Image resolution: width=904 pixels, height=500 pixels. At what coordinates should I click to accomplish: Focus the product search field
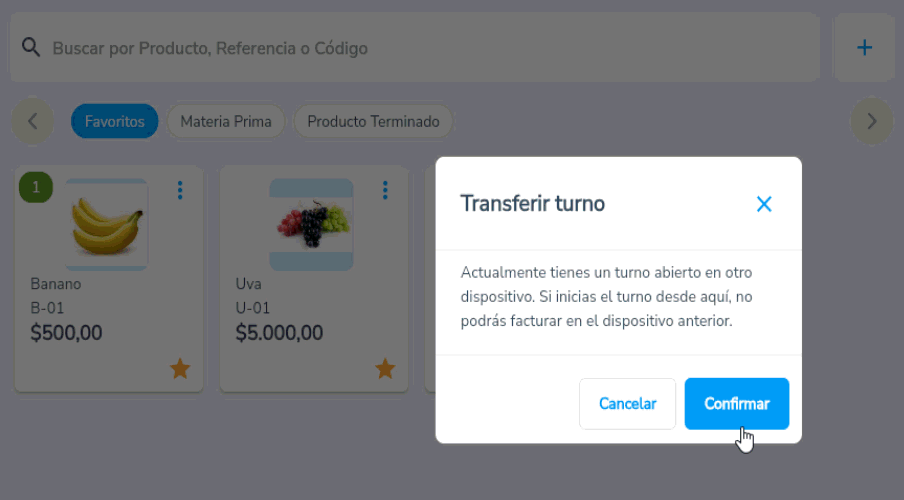point(415,47)
